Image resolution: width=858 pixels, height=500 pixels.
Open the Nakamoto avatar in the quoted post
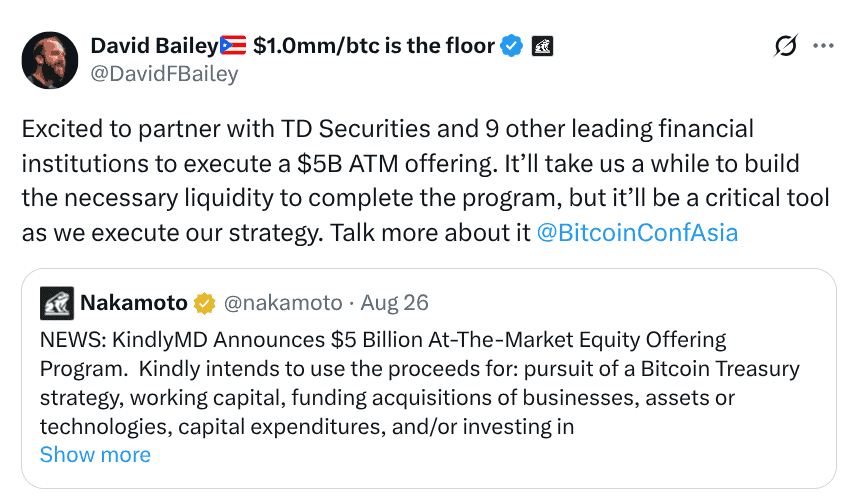56,303
